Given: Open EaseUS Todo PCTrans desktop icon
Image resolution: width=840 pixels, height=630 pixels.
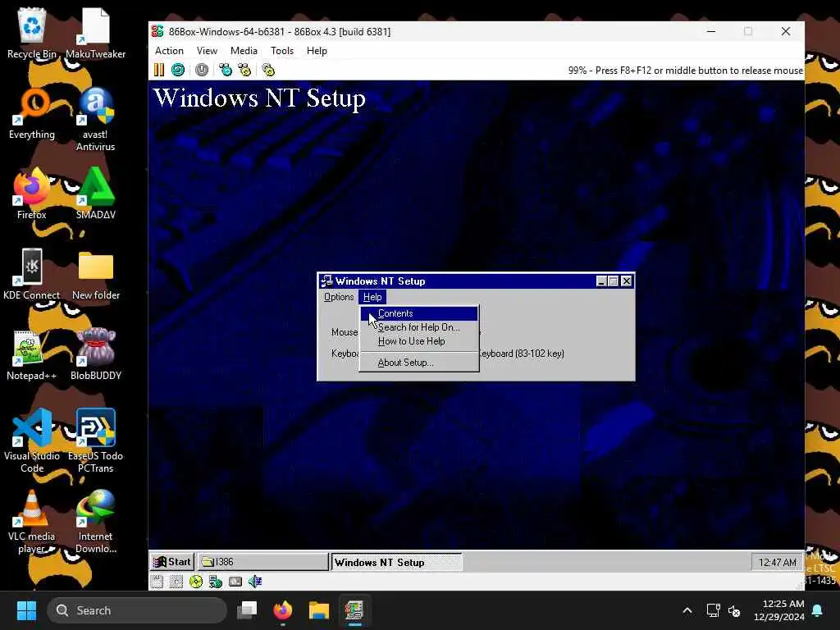Looking at the screenshot, I should coord(95,441).
